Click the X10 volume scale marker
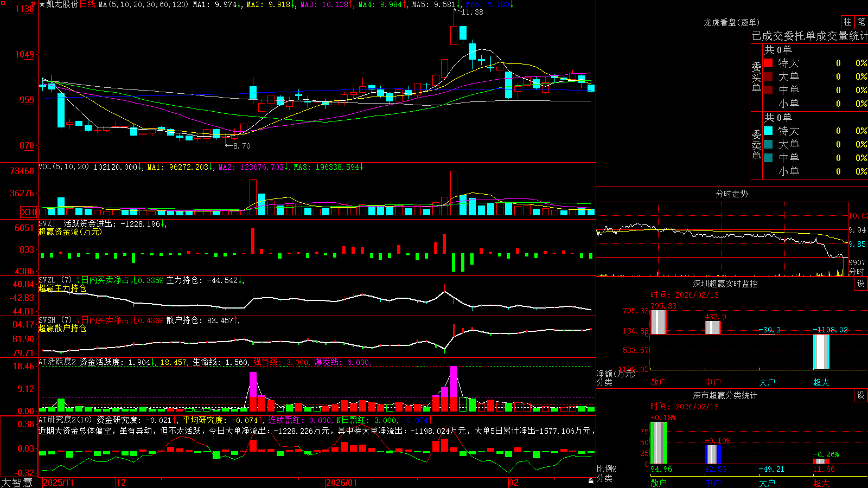This screenshot has width=868, height=488. (x=29, y=212)
